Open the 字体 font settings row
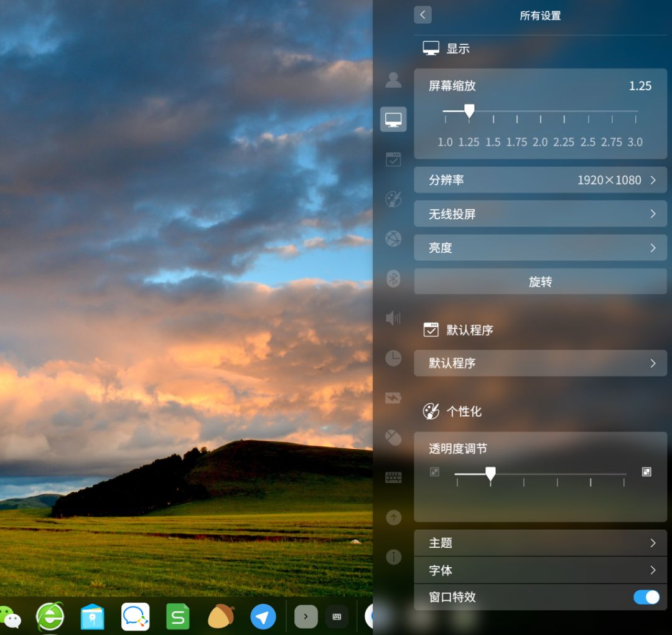The width and height of the screenshot is (672, 635). coord(540,570)
